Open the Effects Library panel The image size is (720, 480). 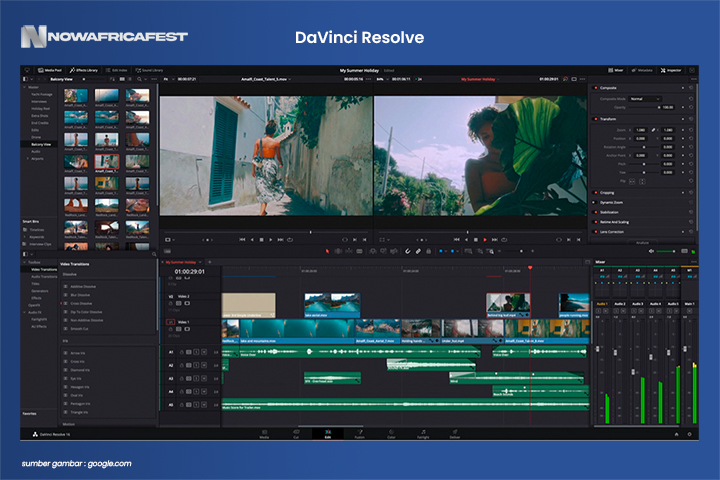84,70
